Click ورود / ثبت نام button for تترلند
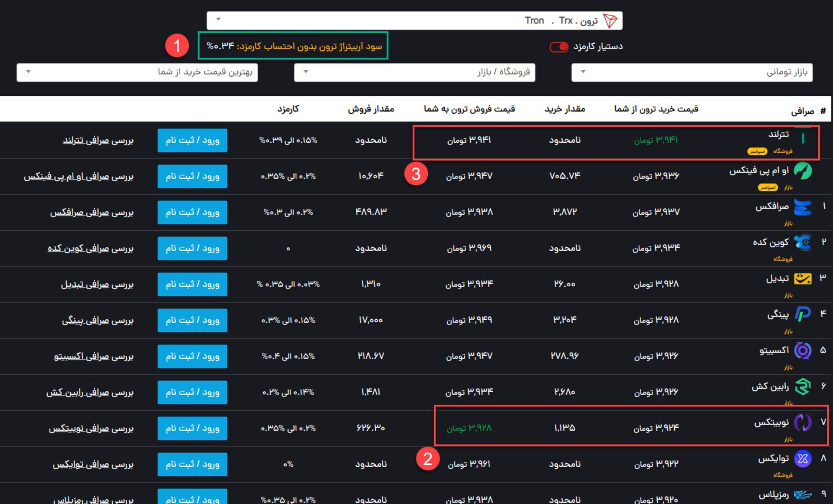Image resolution: width=833 pixels, height=504 pixels. pyautogui.click(x=192, y=140)
